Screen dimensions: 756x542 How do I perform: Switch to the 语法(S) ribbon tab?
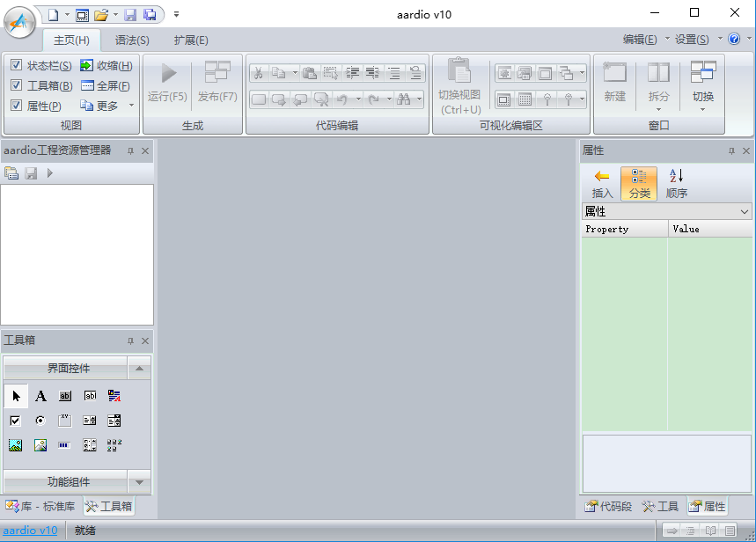click(132, 40)
